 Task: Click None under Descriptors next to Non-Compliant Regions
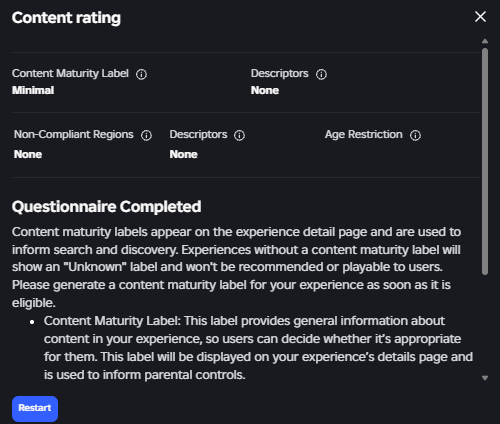click(x=184, y=154)
